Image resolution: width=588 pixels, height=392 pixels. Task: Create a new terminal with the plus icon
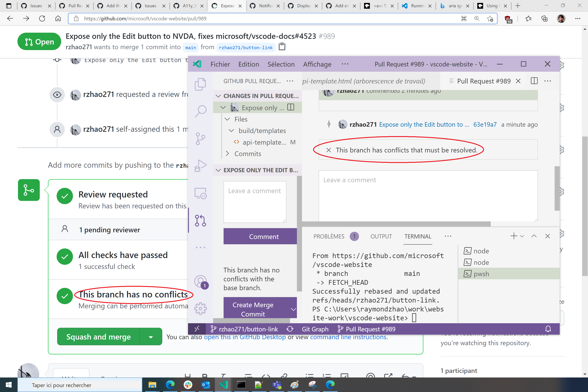click(x=513, y=236)
